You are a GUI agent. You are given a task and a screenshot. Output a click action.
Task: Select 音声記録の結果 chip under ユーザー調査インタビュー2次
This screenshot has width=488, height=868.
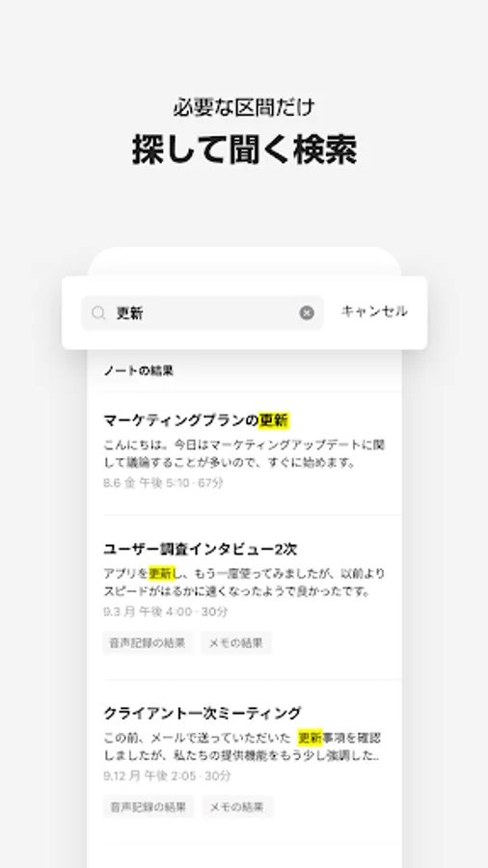point(148,642)
